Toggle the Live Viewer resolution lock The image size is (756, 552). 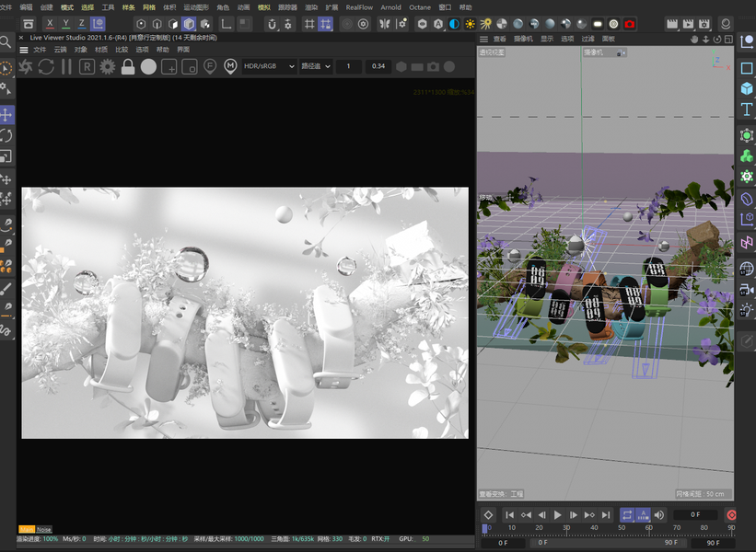point(128,66)
